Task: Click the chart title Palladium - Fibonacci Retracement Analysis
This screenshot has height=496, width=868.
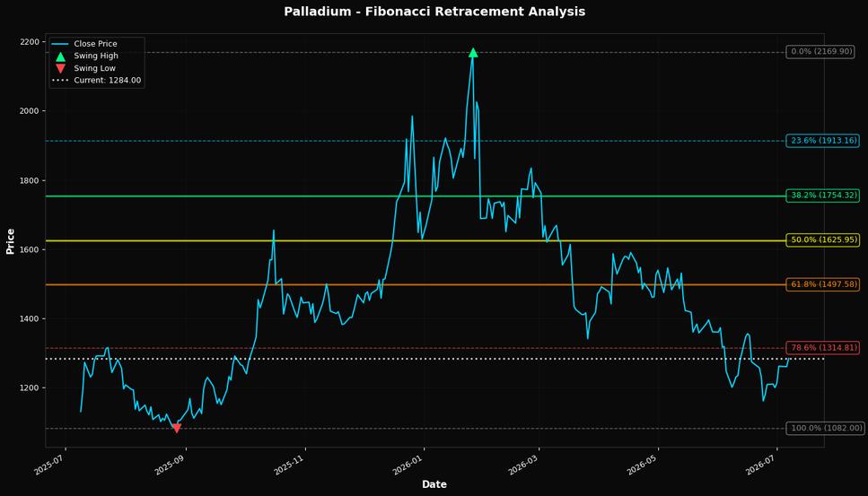Action: (434, 12)
